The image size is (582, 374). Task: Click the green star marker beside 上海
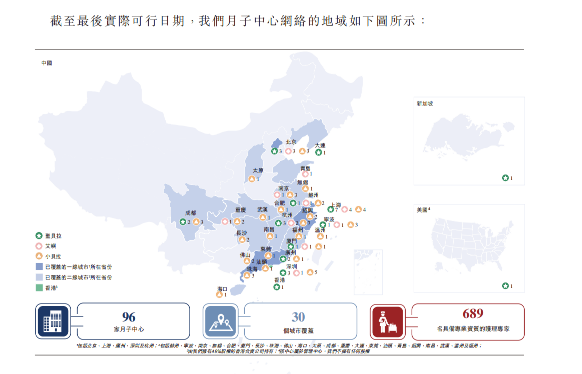click(330, 210)
